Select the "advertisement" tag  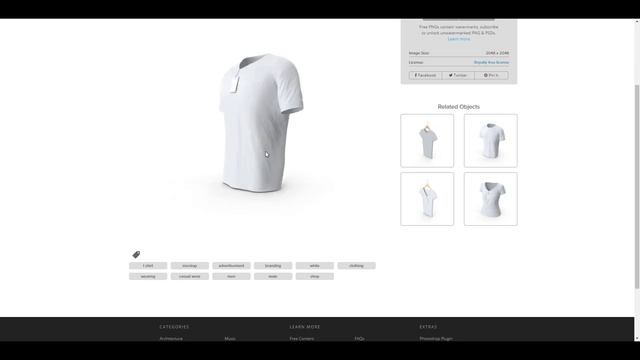click(x=231, y=266)
